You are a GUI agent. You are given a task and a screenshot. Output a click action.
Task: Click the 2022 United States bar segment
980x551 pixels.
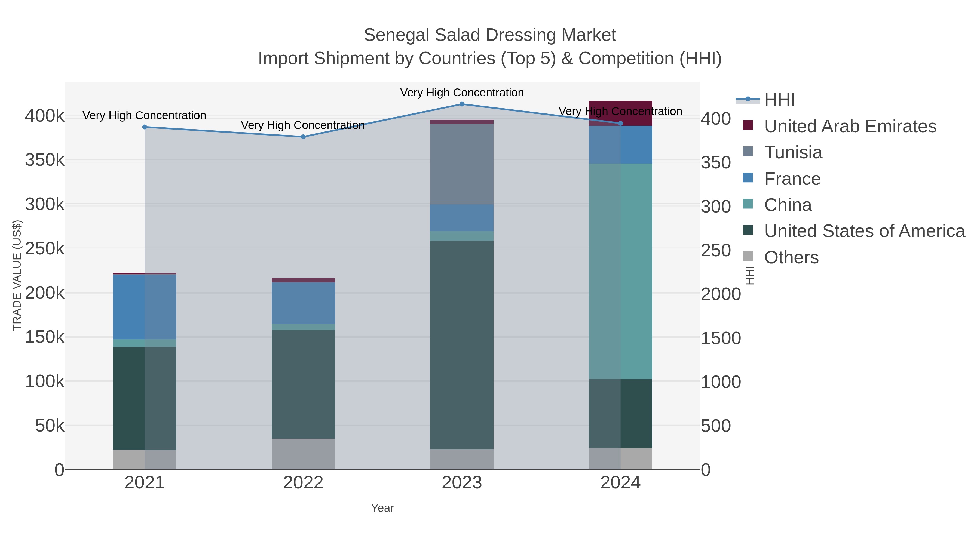click(303, 384)
